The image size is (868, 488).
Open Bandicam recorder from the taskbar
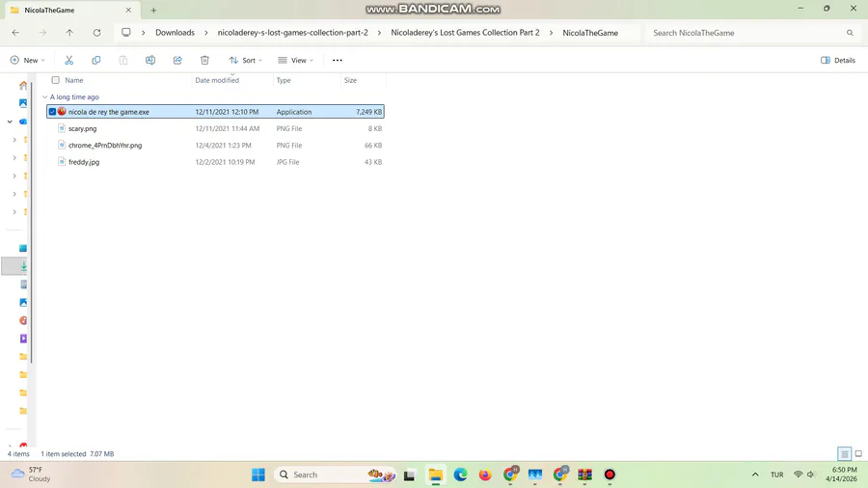(x=610, y=474)
